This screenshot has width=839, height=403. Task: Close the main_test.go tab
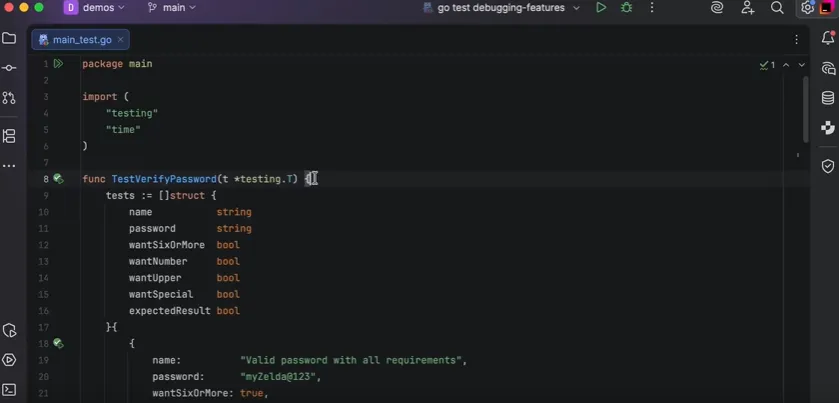pyautogui.click(x=120, y=40)
